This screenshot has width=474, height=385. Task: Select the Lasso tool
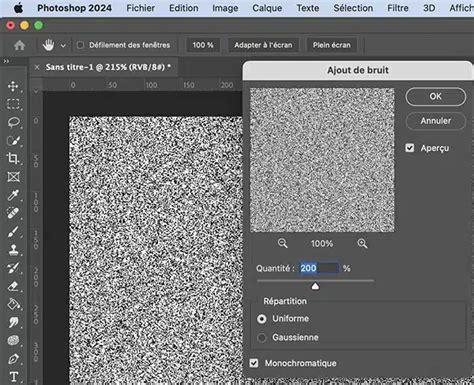13,122
